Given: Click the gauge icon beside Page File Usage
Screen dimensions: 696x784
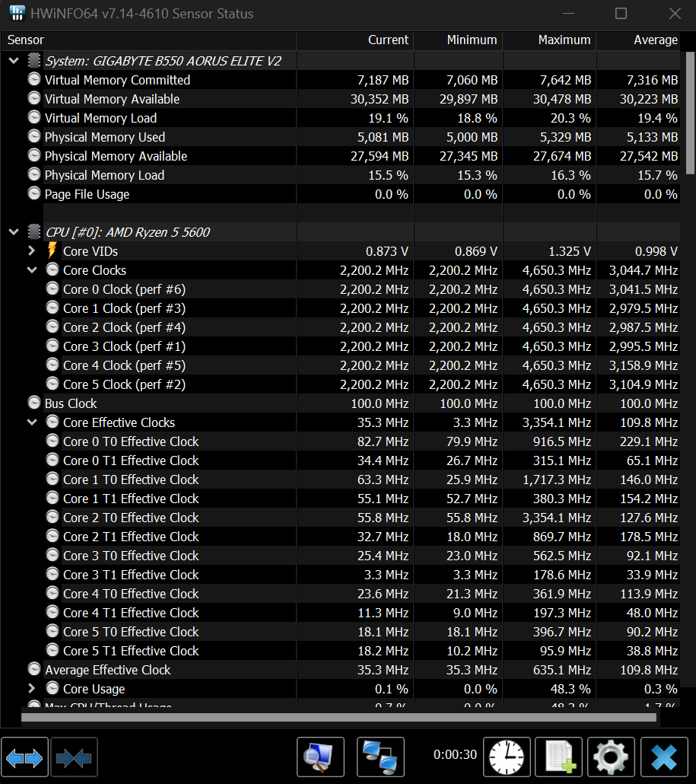Looking at the screenshot, I should pyautogui.click(x=34, y=193).
